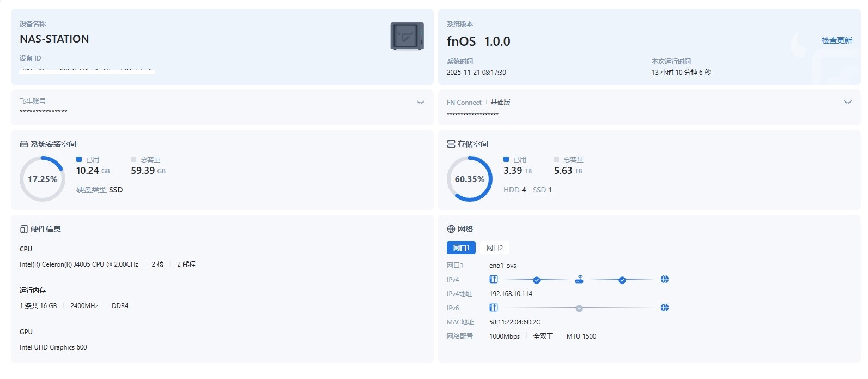Click the storage icon beside 存储空间
868x379 pixels.
tap(451, 144)
